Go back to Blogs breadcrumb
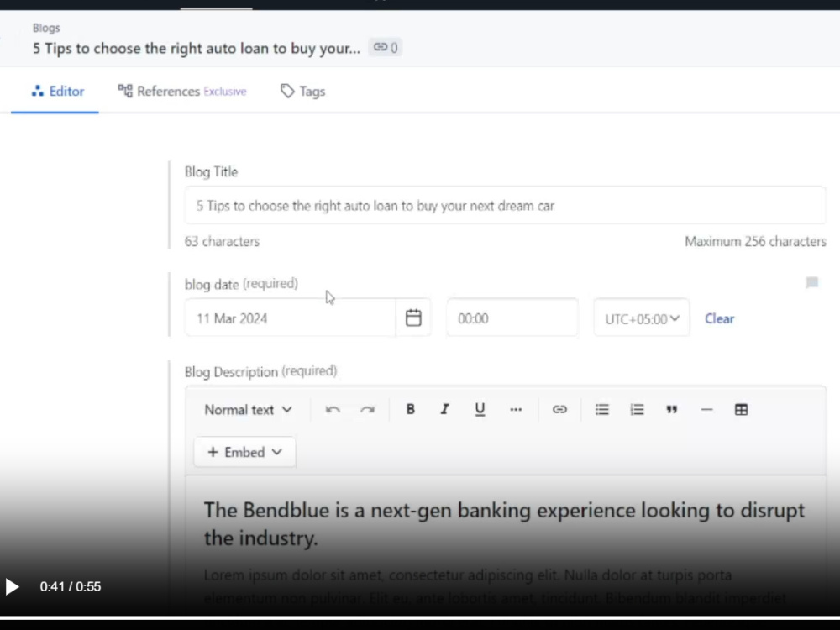This screenshot has width=840, height=630. 46,28
